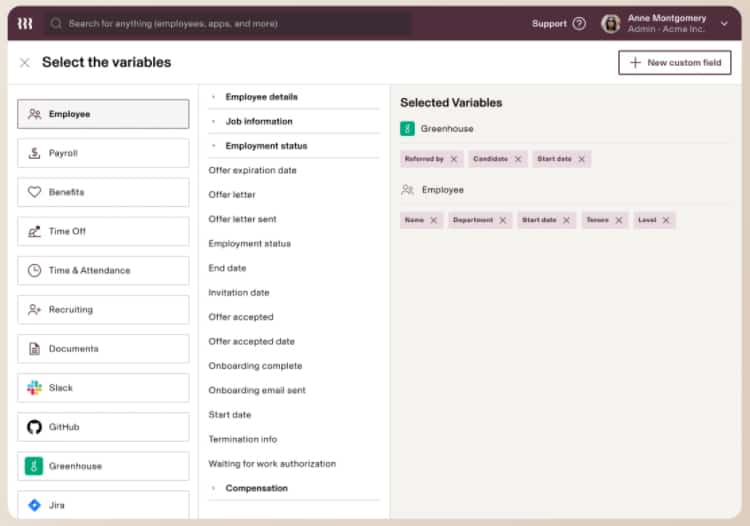Click the Documents file icon

click(x=34, y=349)
